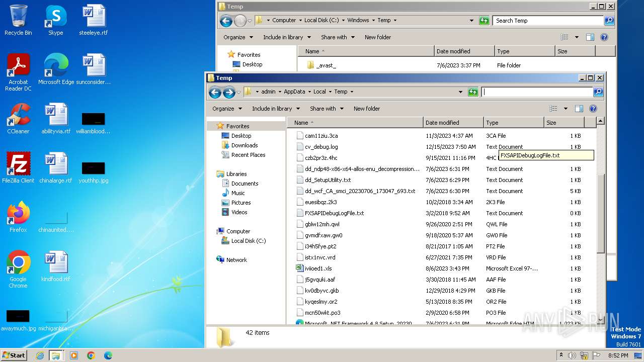Viewport: 644px width, 362px height.
Task: Launch Skype from the desktop
Action: (x=55, y=20)
